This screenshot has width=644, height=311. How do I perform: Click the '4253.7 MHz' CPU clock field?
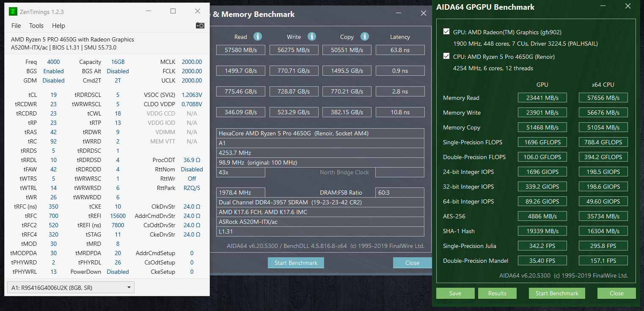click(320, 153)
